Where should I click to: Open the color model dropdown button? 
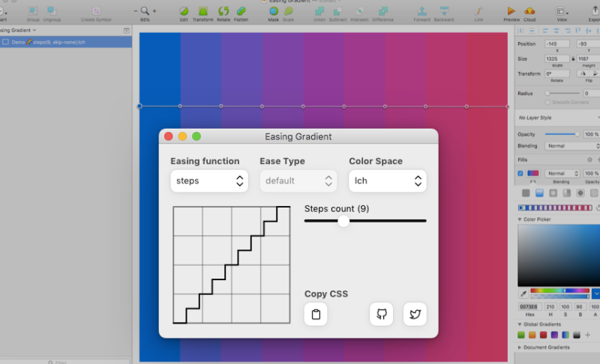point(595,294)
